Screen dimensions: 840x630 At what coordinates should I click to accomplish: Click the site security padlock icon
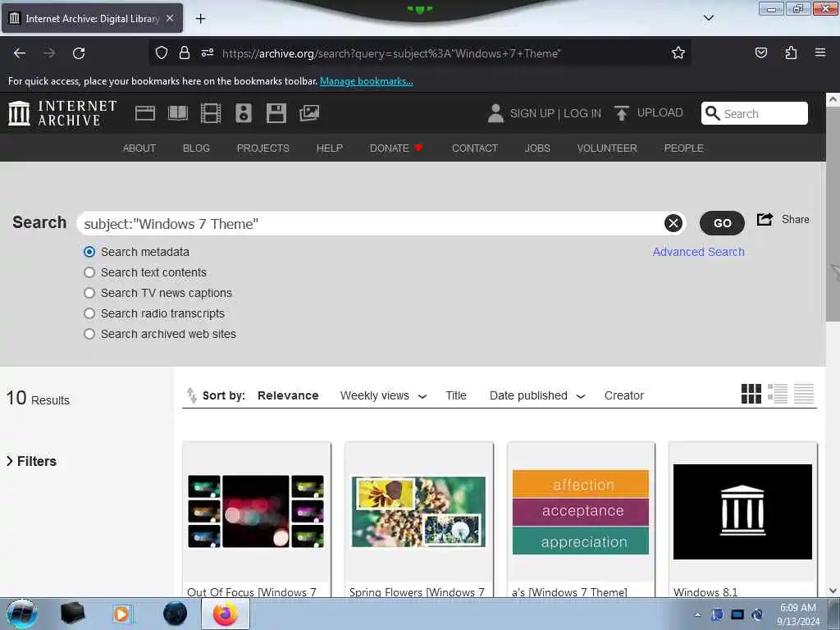(185, 53)
